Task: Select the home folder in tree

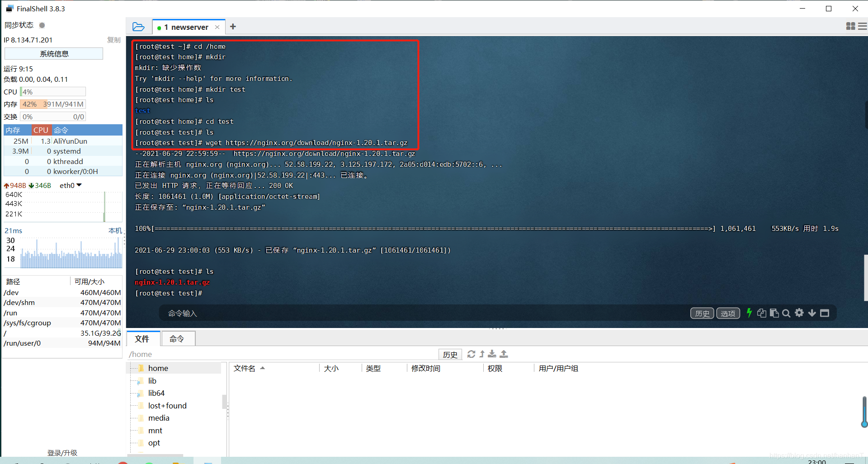Action: click(x=158, y=368)
